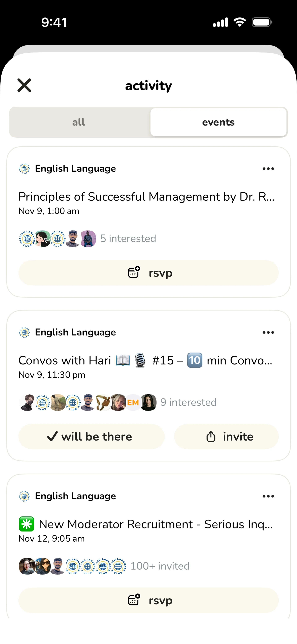Tap English Language club logo on second card
Image resolution: width=297 pixels, height=644 pixels.
(x=24, y=333)
